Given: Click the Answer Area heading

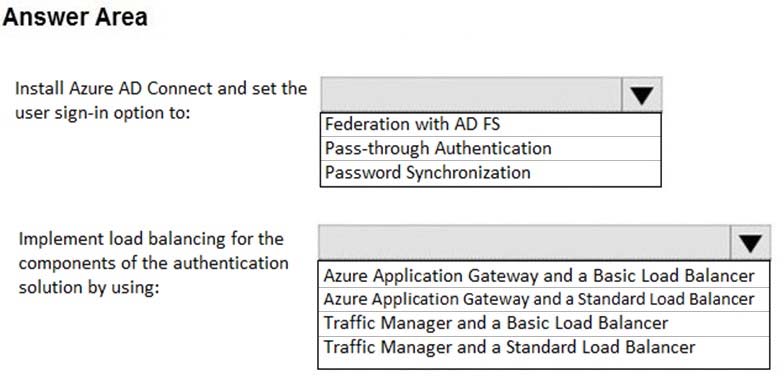Looking at the screenshot, I should (75, 17).
